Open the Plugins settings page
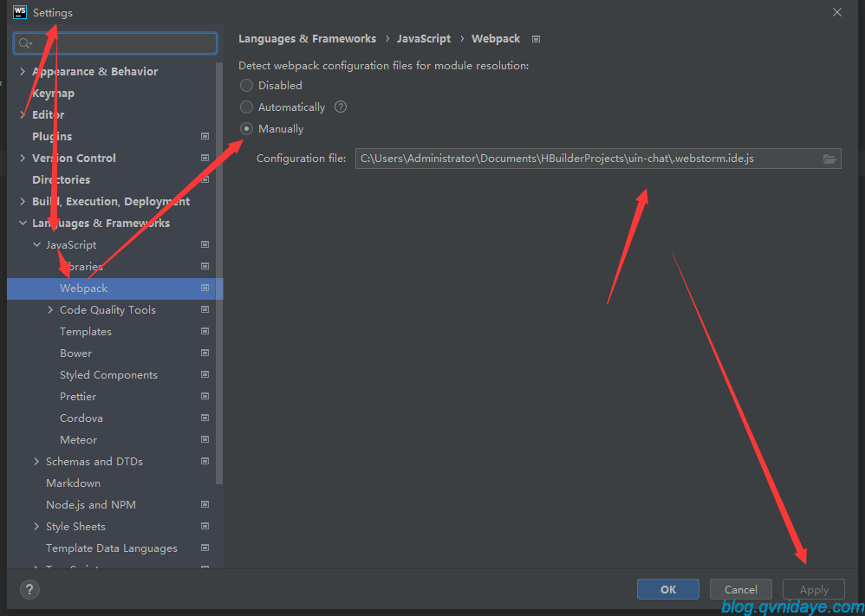The image size is (865, 616). (52, 136)
